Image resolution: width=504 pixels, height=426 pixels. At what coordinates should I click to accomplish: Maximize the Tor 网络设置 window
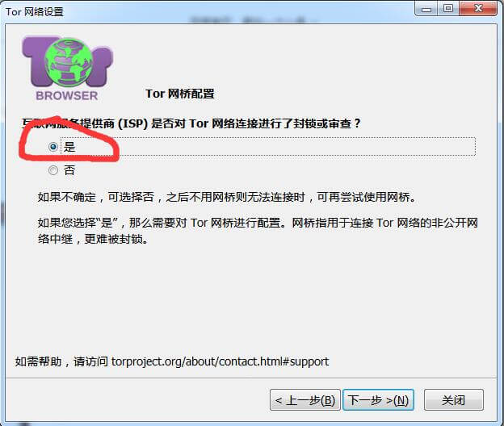point(448,9)
